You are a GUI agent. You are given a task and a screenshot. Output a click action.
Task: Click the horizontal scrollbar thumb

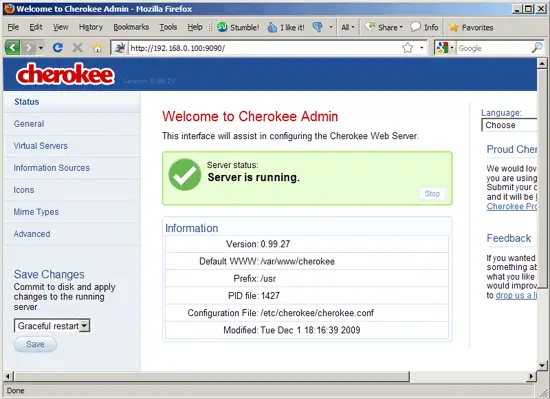[212, 377]
